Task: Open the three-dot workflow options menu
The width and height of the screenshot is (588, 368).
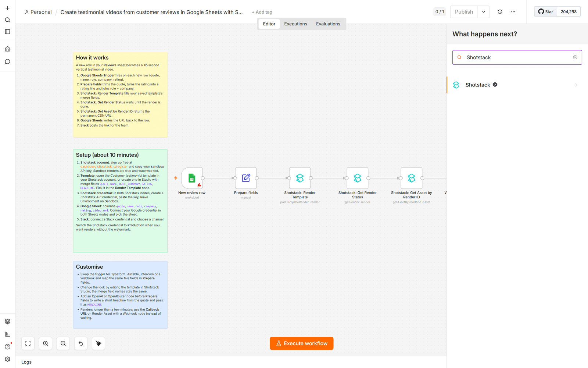Action: coord(513,12)
